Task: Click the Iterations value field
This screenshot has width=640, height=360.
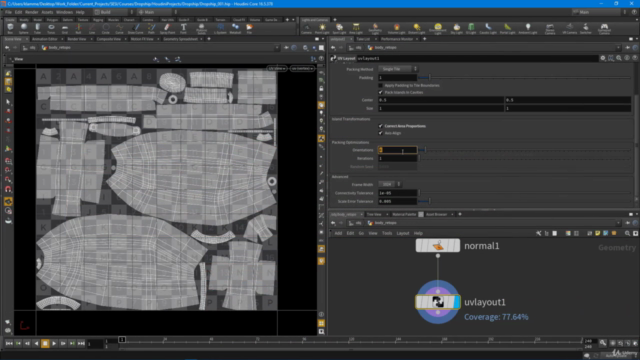Action: pyautogui.click(x=398, y=158)
